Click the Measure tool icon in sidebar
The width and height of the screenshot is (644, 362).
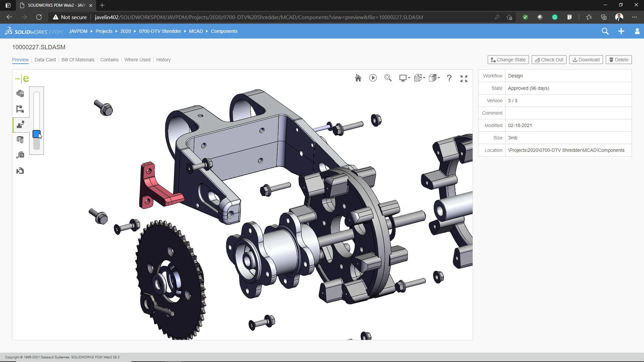click(20, 155)
